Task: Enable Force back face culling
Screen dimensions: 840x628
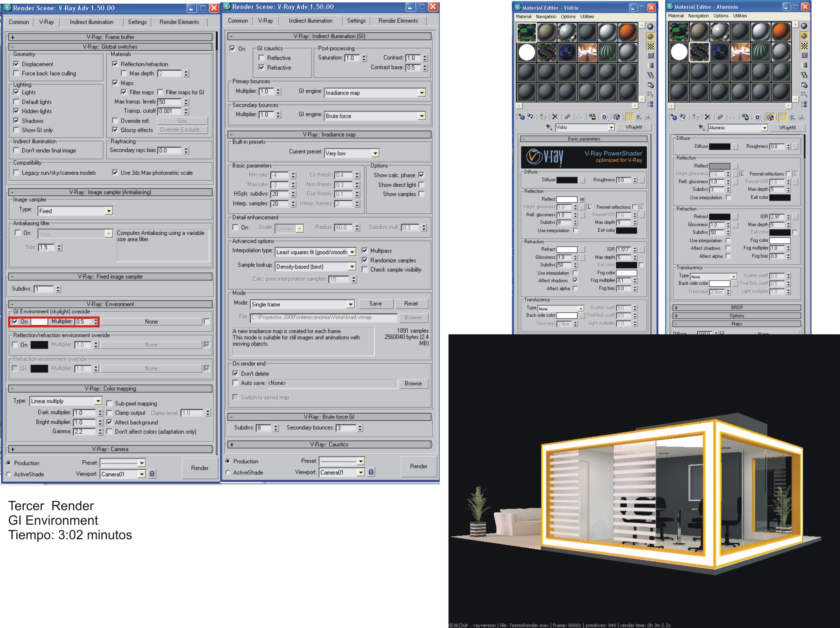Action: click(x=16, y=73)
